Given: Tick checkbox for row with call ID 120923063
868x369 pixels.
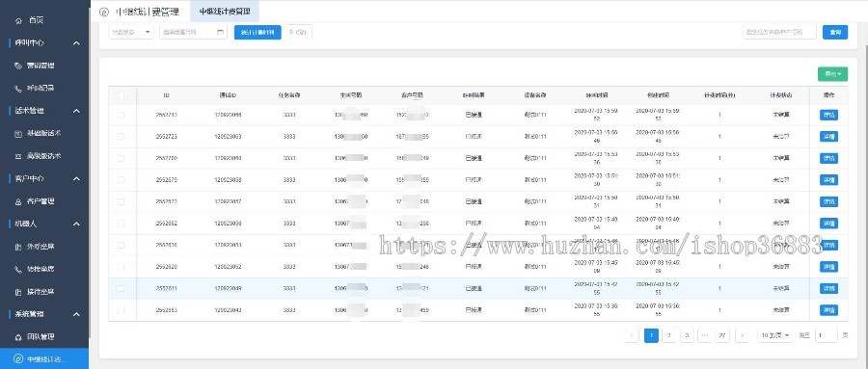Looking at the screenshot, I should click(121, 137).
